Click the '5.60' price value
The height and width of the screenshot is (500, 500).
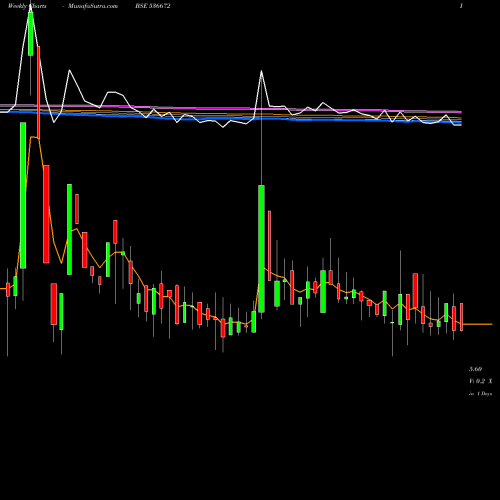pyautogui.click(x=475, y=369)
